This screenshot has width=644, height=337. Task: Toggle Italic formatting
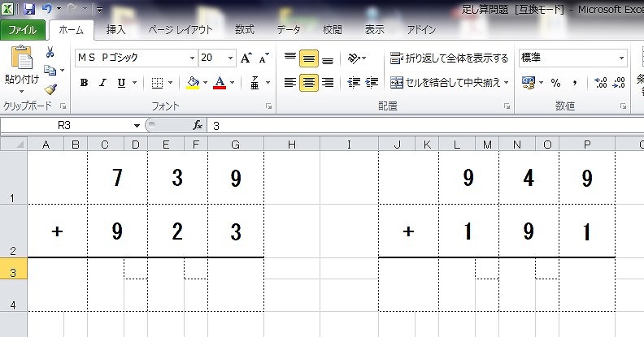[x=102, y=83]
